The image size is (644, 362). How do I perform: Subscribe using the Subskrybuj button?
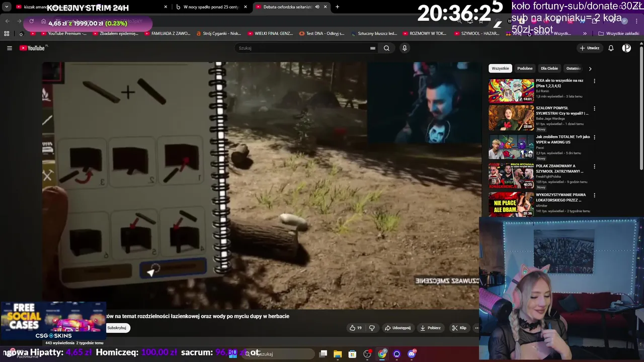coord(117,328)
